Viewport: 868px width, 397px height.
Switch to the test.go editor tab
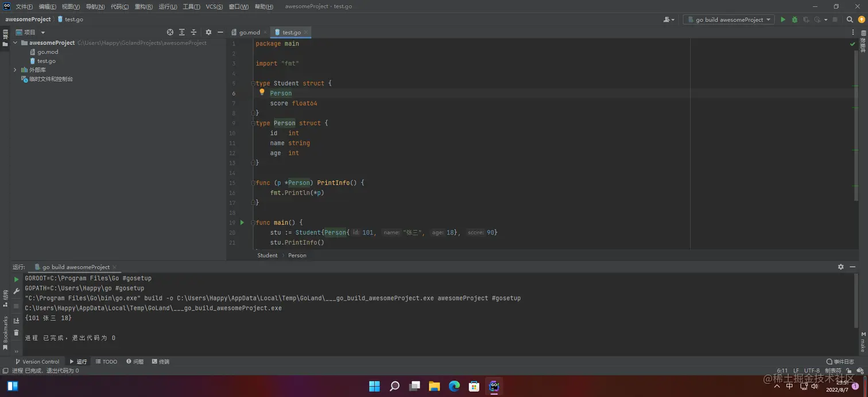[292, 33]
